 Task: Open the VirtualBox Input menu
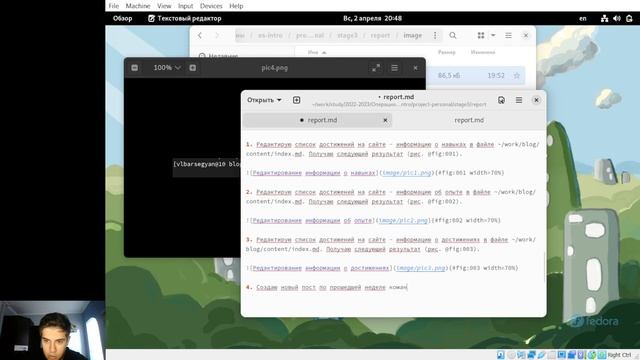click(x=185, y=6)
